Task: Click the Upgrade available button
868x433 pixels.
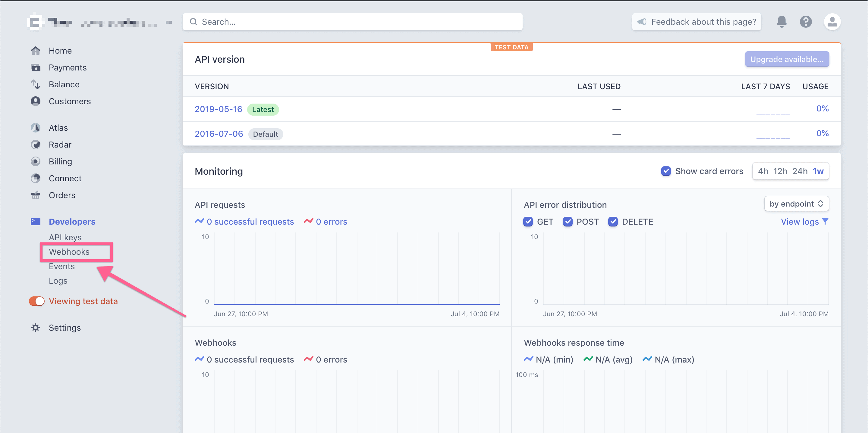Action: [787, 59]
